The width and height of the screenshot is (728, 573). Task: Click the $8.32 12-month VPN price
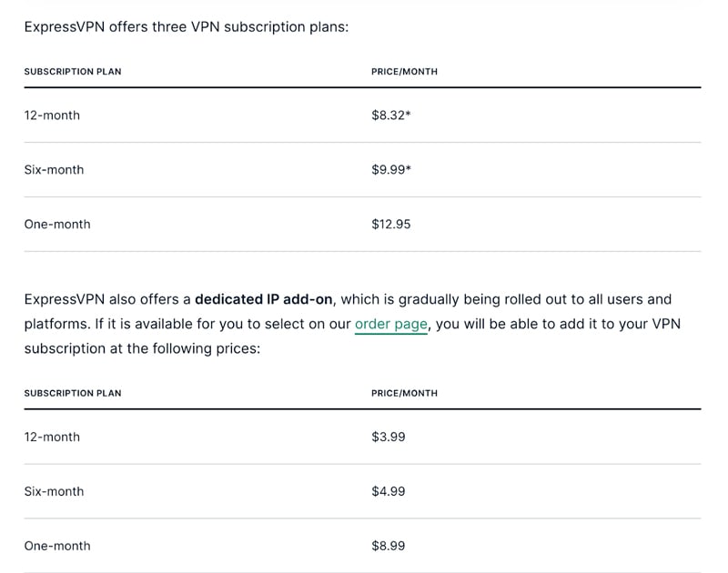[391, 116]
